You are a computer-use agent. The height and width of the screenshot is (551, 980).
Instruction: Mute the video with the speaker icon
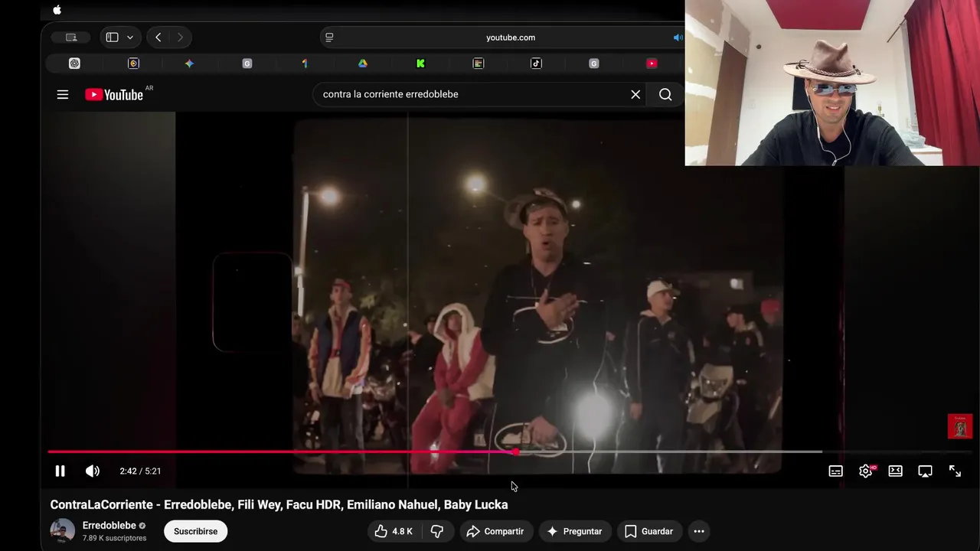[93, 471]
